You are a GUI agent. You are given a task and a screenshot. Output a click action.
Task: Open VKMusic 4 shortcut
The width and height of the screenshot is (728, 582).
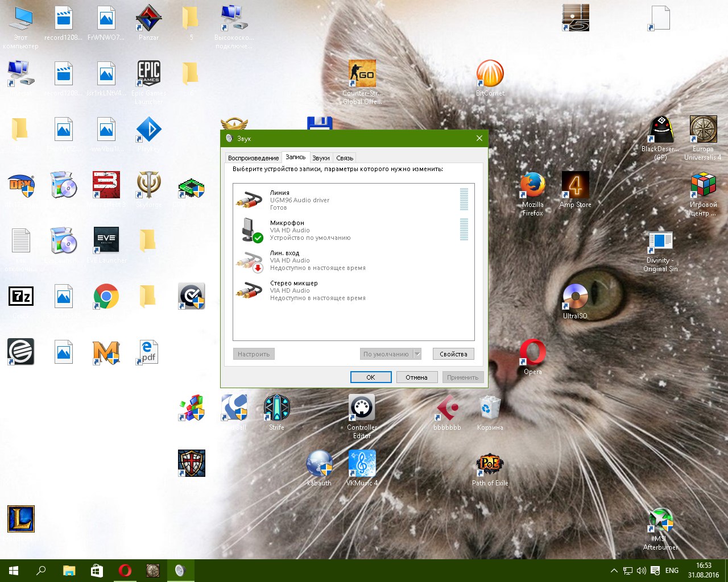pos(362,468)
